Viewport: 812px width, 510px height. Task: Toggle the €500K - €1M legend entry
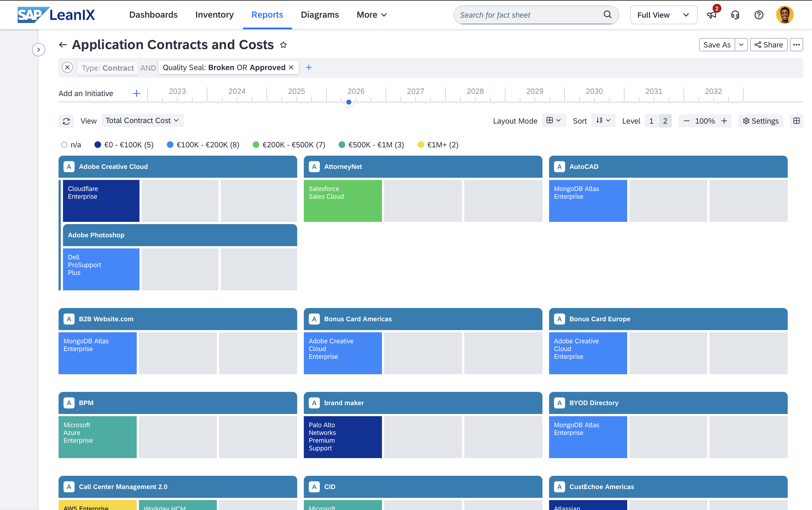[371, 145]
